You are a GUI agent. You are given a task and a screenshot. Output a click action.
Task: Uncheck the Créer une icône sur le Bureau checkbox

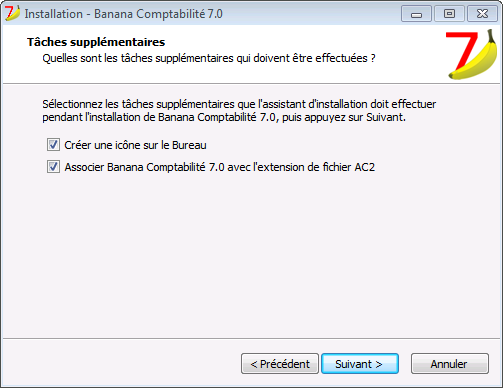[x=53, y=145]
